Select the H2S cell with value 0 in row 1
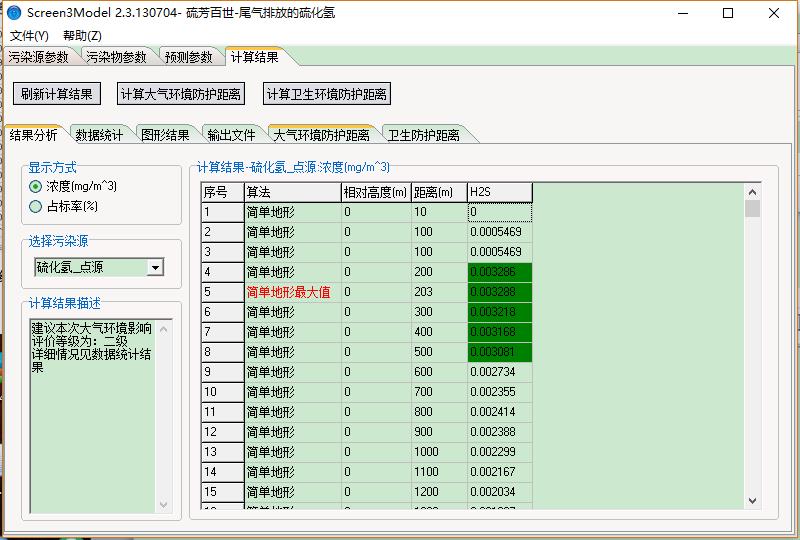Viewport: 800px width, 540px height. (500, 212)
